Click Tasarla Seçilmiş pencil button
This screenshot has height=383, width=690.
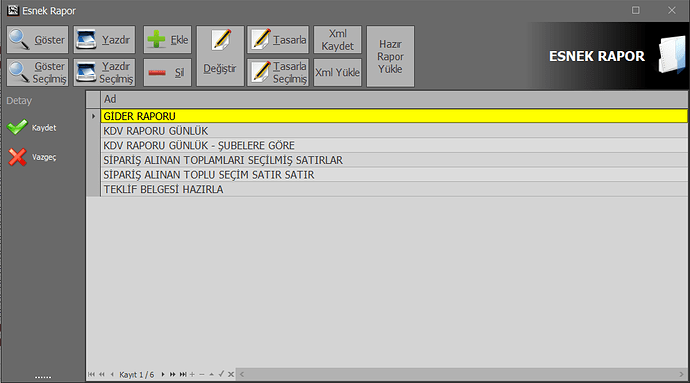[x=278, y=73]
